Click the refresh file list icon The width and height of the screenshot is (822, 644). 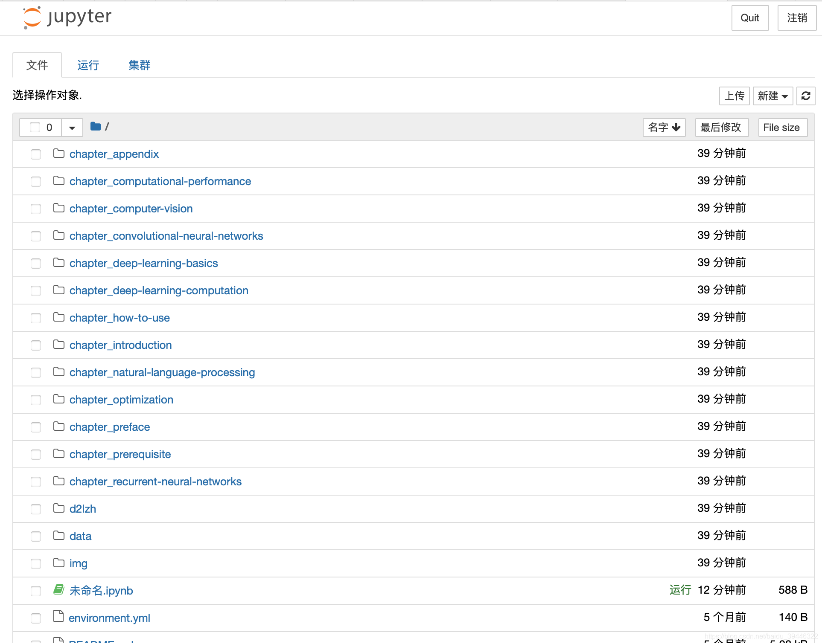[805, 96]
